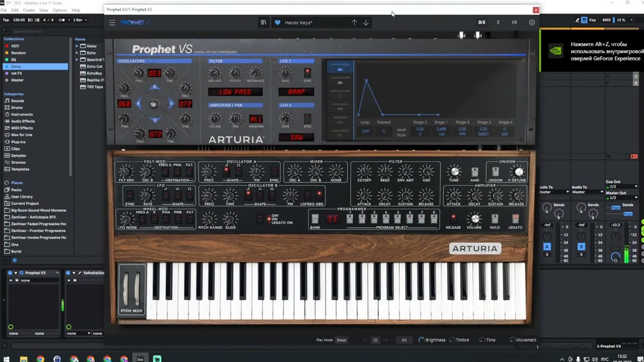The image size is (644, 362).
Task: Open the View menu
Action: click(44, 10)
